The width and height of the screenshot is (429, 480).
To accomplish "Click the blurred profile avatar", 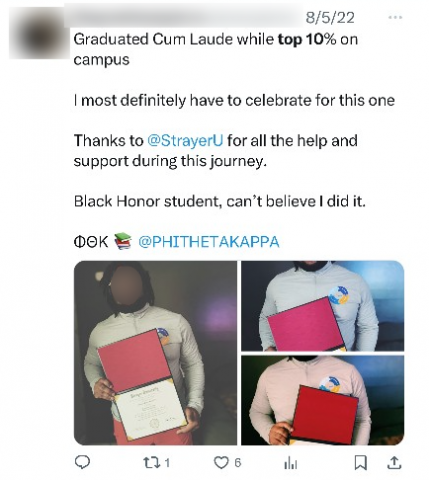I will coord(38,36).
